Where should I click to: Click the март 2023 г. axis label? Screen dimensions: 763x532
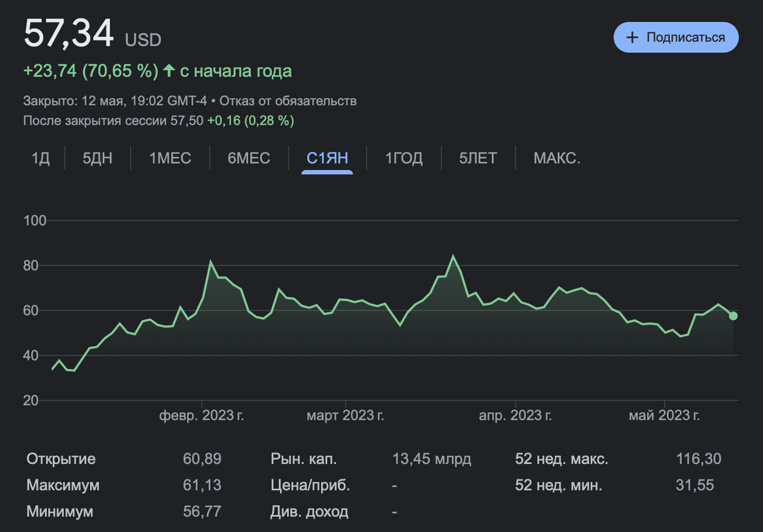coord(345,415)
